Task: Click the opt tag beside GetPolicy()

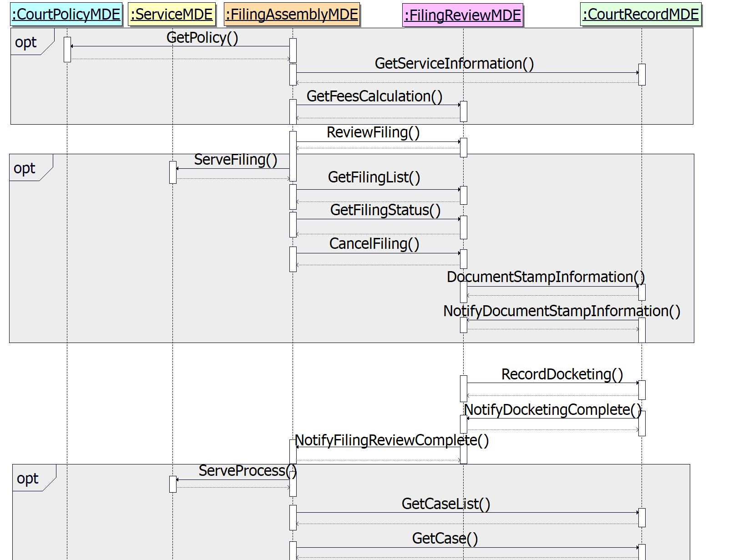Action: pos(26,42)
